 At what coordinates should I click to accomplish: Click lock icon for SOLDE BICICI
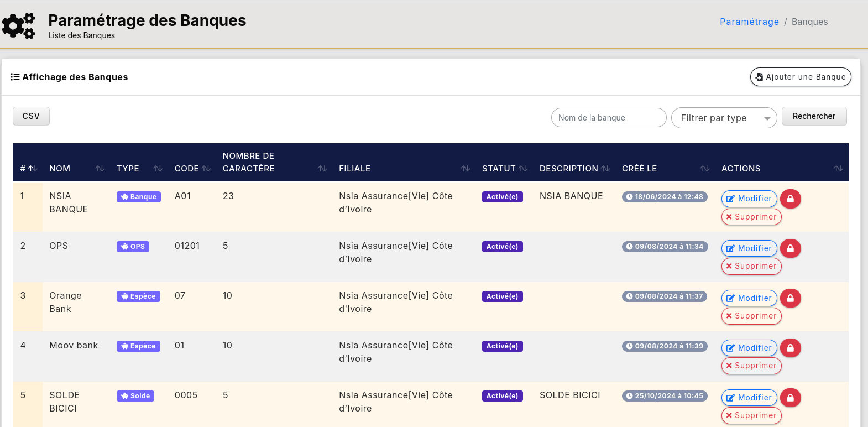coord(790,398)
